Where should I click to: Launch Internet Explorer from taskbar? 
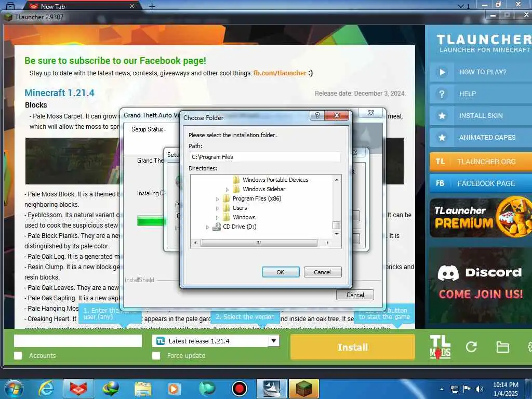[46, 389]
